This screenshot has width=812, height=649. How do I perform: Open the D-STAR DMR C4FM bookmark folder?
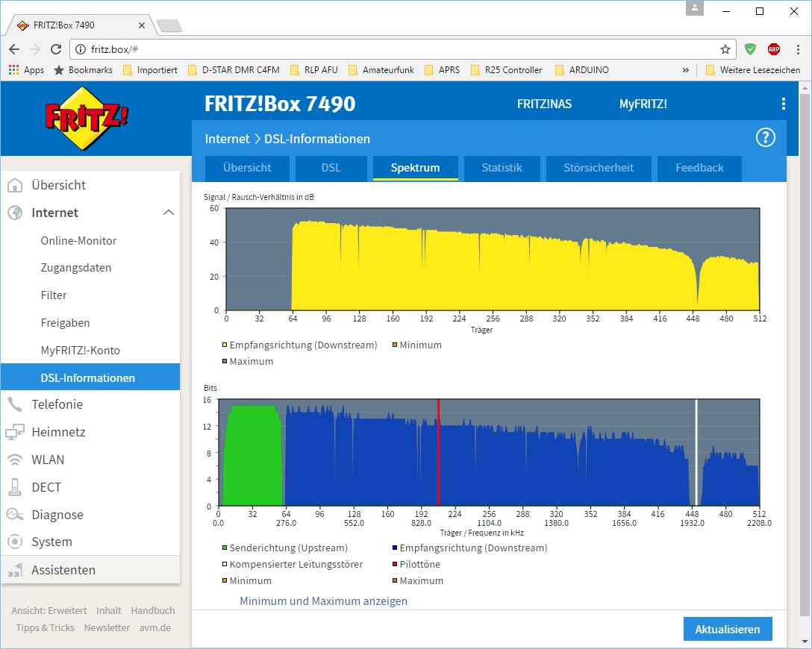tap(234, 70)
